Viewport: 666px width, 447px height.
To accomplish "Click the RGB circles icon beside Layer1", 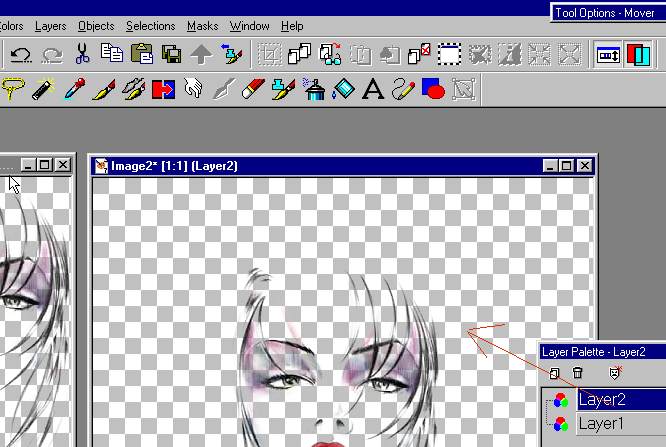I will pos(561,424).
